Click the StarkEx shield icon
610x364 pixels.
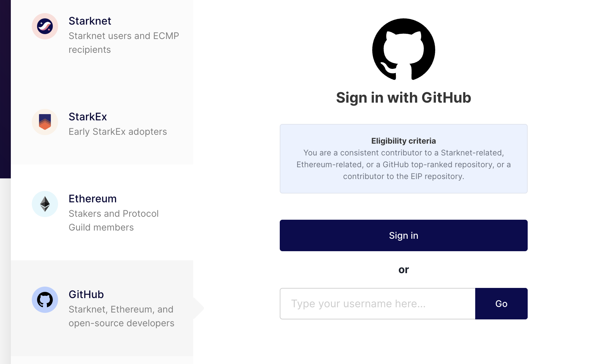coord(45,122)
